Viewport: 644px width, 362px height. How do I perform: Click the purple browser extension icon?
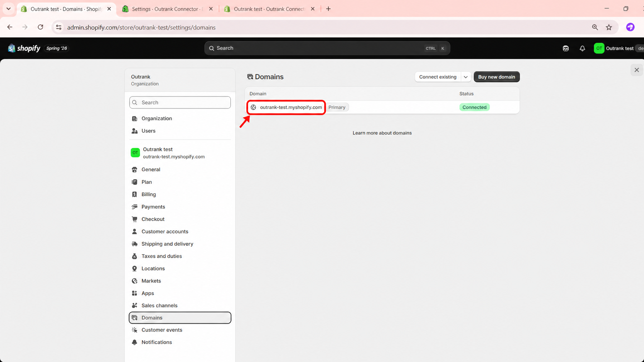point(630,27)
